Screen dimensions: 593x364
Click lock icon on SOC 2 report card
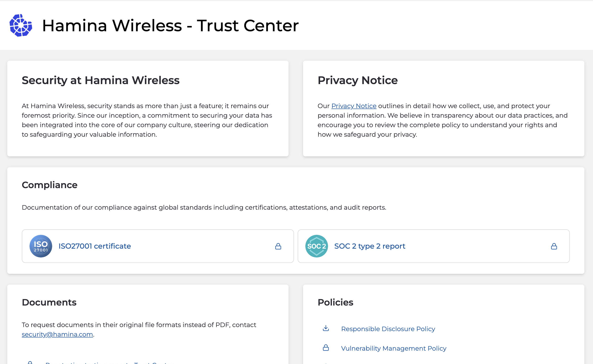click(x=554, y=246)
